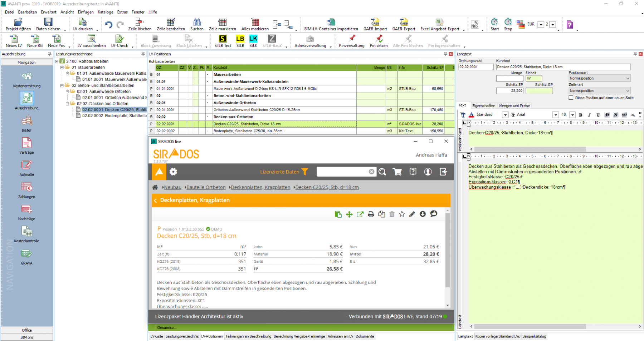Open Adressverwaltung
This screenshot has height=341, width=644.
(310, 41)
